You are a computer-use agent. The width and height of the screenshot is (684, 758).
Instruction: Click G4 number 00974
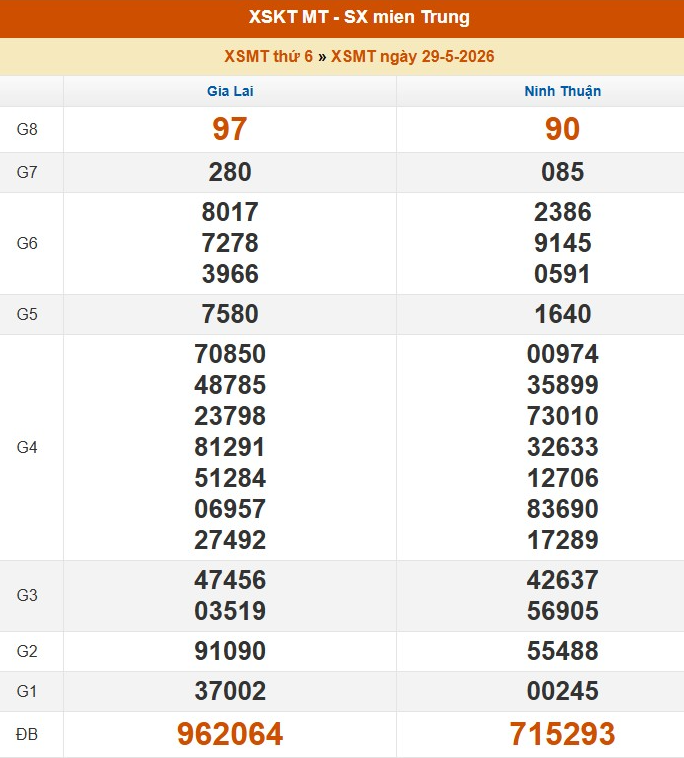coord(563,354)
